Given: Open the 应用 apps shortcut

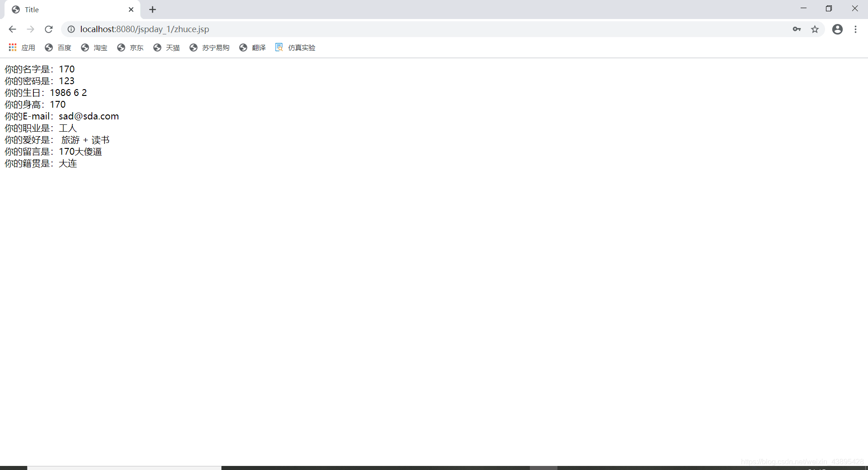Looking at the screenshot, I should (x=22, y=47).
